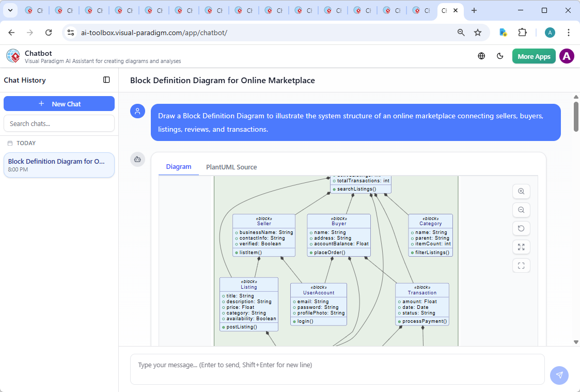Zoom in on the diagram
The height and width of the screenshot is (392, 580).
click(x=521, y=192)
